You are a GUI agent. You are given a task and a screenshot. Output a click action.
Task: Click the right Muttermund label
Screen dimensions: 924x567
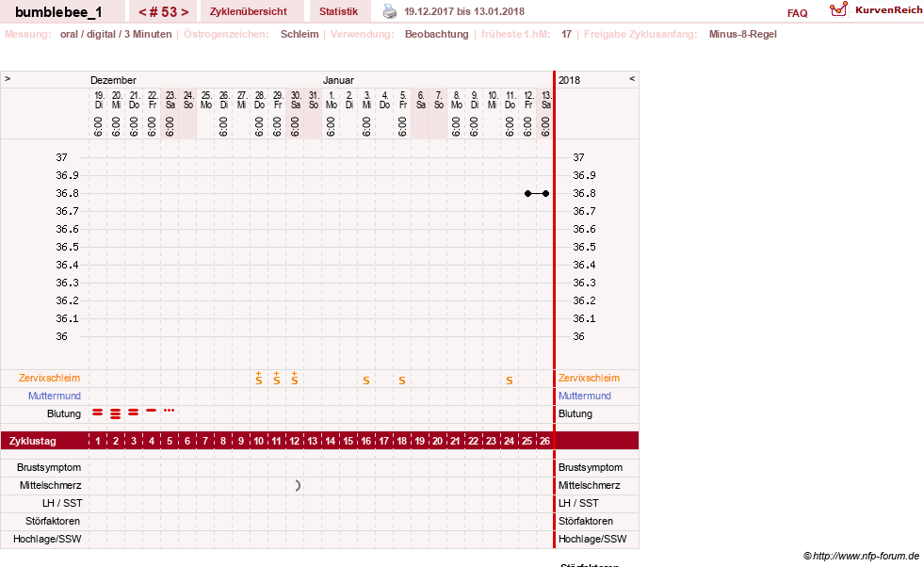(585, 396)
